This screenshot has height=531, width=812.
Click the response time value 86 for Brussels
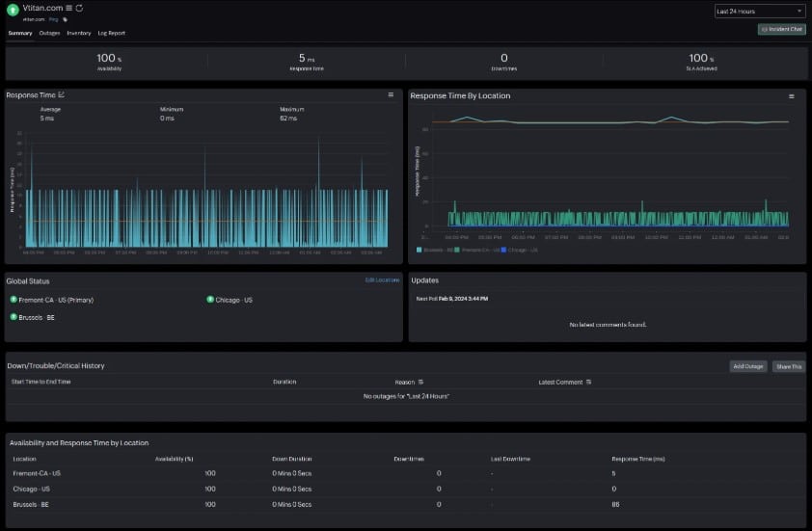point(615,505)
